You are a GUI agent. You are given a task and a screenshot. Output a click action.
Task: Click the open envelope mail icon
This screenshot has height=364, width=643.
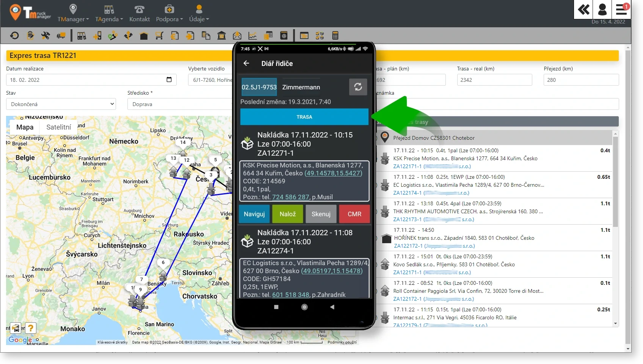pyautogui.click(x=237, y=36)
